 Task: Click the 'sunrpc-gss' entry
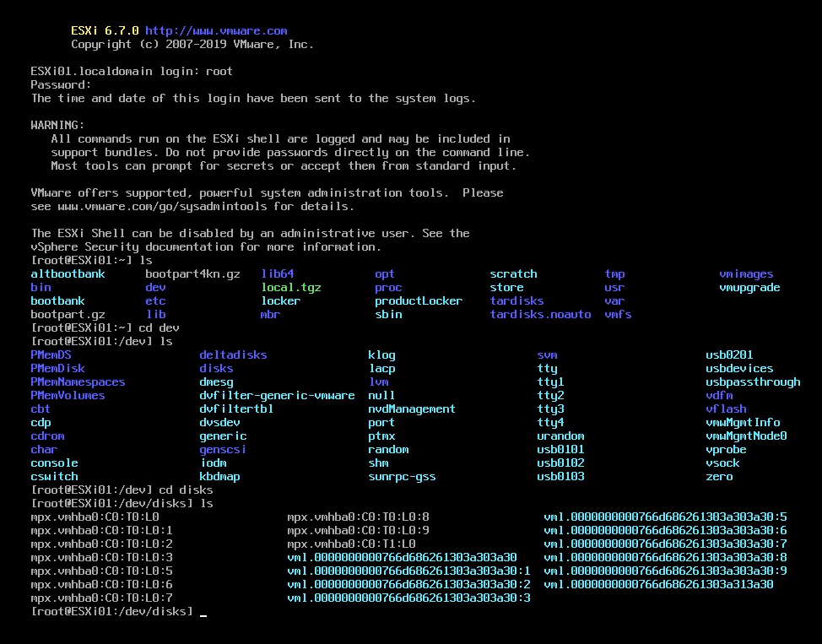click(x=402, y=477)
